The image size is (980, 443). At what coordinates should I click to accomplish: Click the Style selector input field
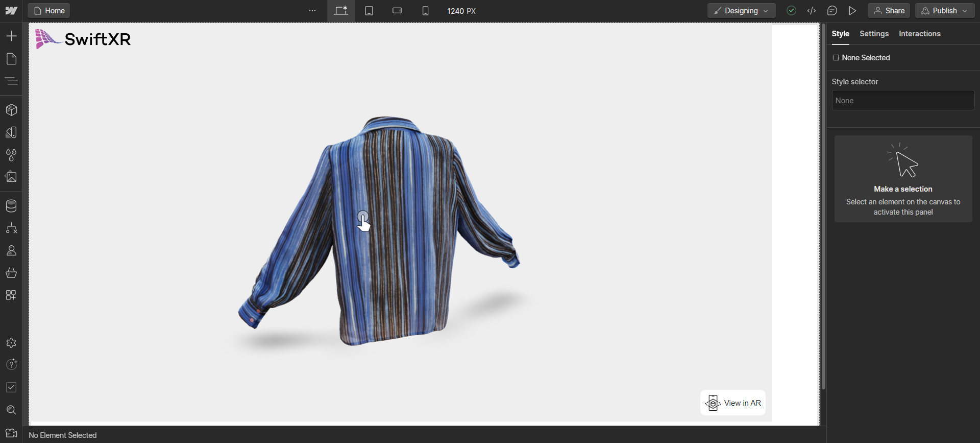coord(903,101)
